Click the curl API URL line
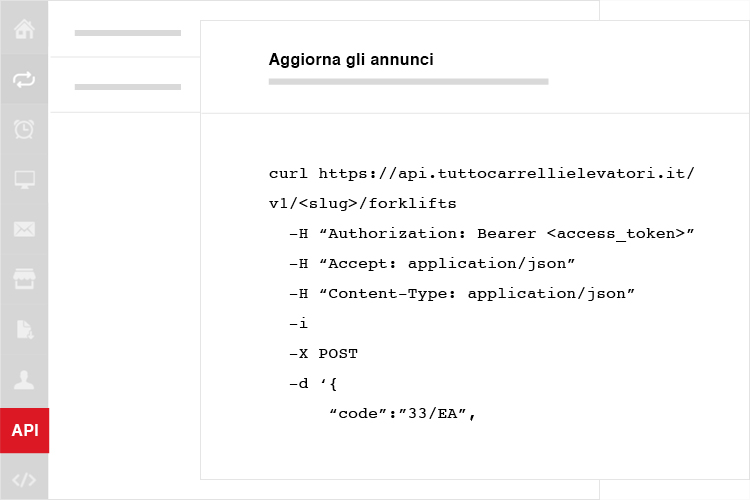Screen dimensions: 750x500 pyautogui.click(x=482, y=173)
